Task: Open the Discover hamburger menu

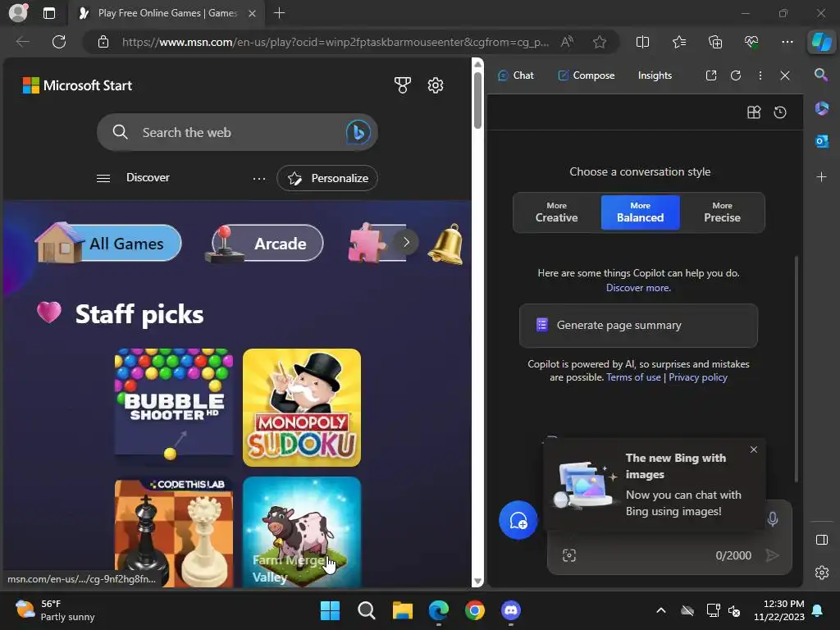Action: pyautogui.click(x=103, y=178)
